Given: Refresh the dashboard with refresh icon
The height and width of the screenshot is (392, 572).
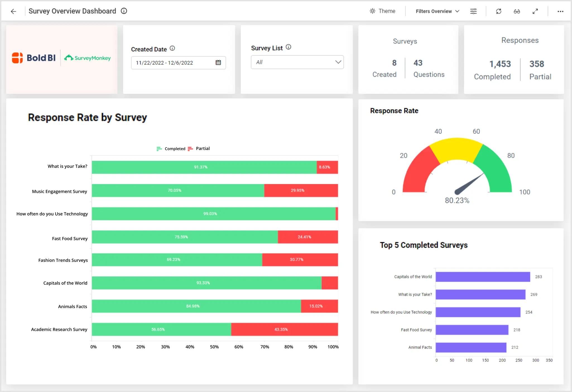Looking at the screenshot, I should (x=499, y=11).
